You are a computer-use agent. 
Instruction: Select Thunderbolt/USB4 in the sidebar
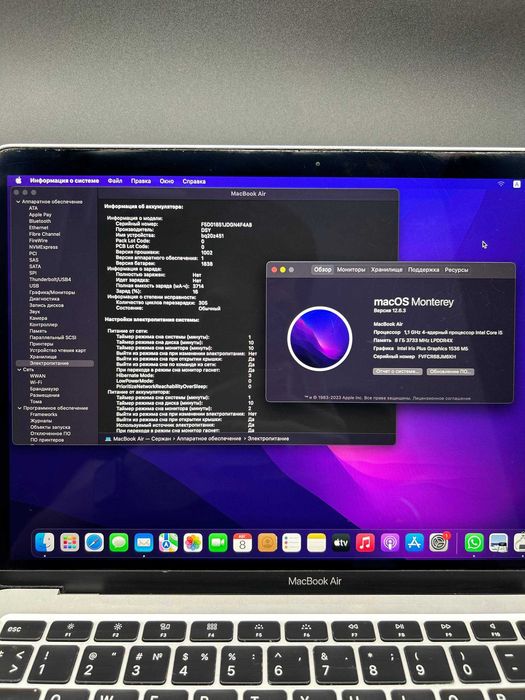[x=50, y=279]
